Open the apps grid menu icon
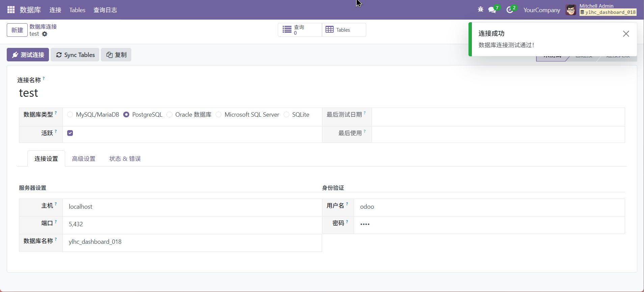644x292 pixels. pyautogui.click(x=11, y=10)
